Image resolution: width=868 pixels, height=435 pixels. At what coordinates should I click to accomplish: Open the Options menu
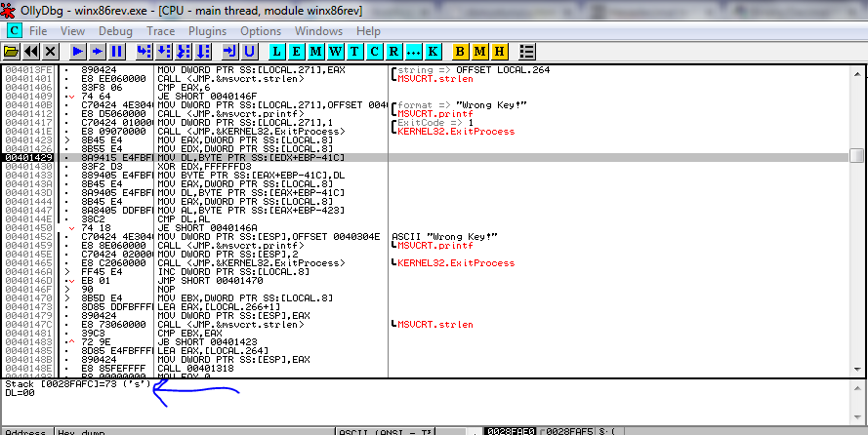click(261, 31)
